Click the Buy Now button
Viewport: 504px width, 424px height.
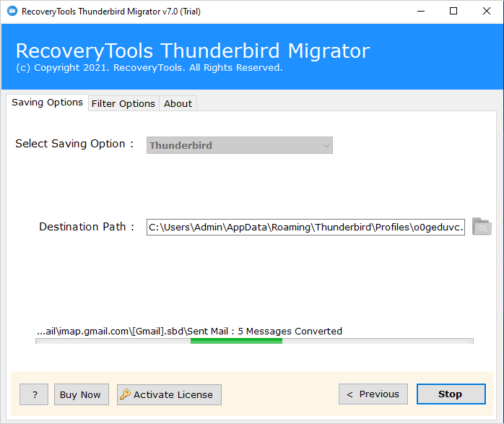click(x=82, y=394)
